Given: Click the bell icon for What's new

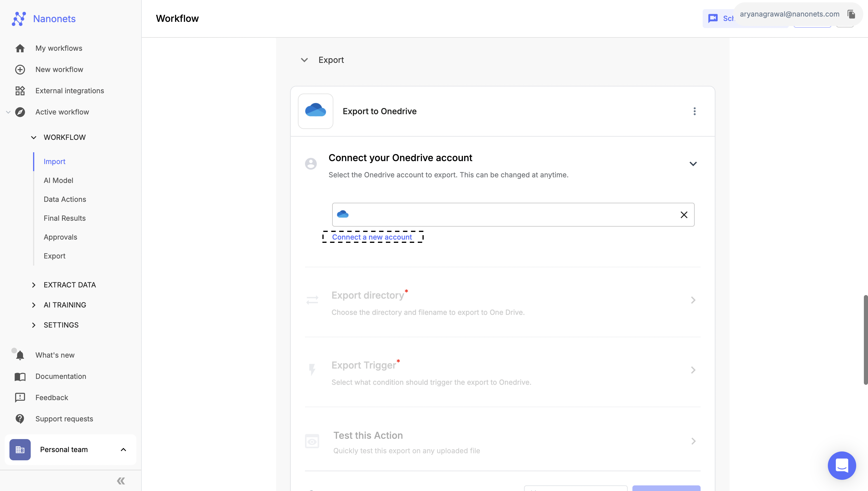Looking at the screenshot, I should (x=20, y=356).
